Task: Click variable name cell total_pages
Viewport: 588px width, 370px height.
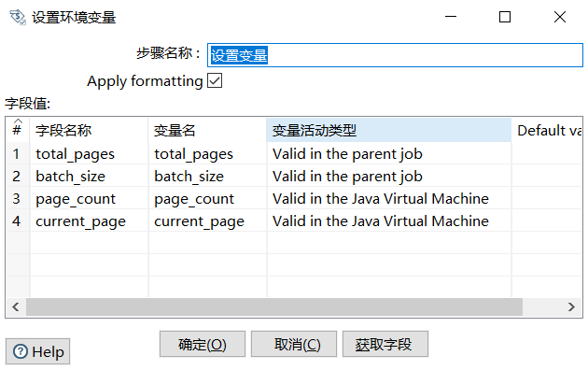Action: [207, 153]
